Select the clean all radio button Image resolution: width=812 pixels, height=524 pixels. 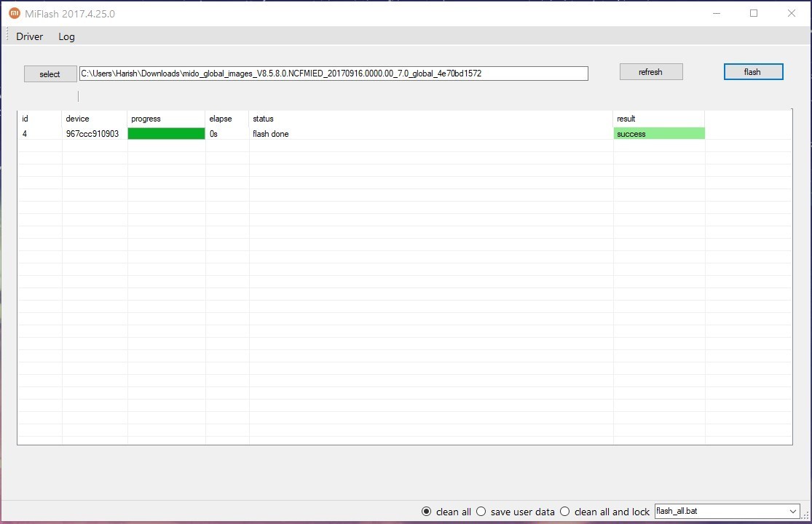426,512
